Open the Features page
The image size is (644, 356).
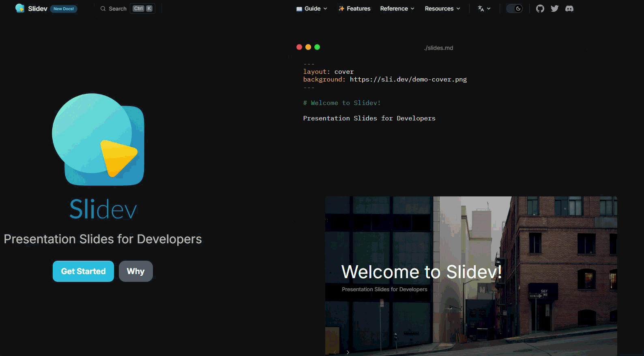(x=354, y=9)
